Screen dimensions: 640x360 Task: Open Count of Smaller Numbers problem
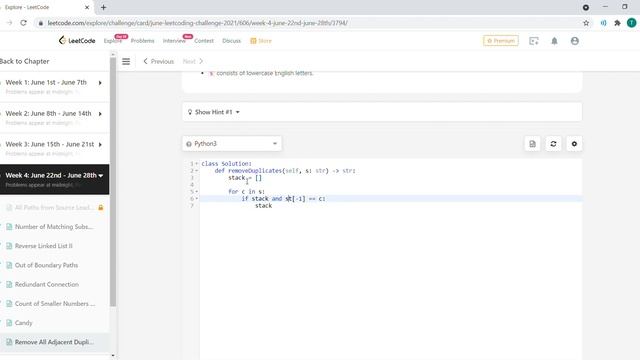55,304
